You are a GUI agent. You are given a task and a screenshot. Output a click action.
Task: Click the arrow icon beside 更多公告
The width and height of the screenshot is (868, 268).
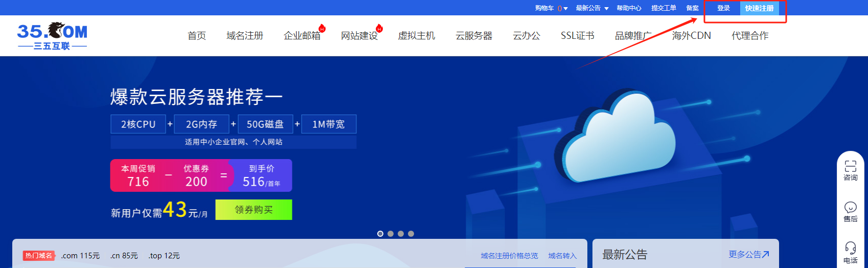coord(765,254)
